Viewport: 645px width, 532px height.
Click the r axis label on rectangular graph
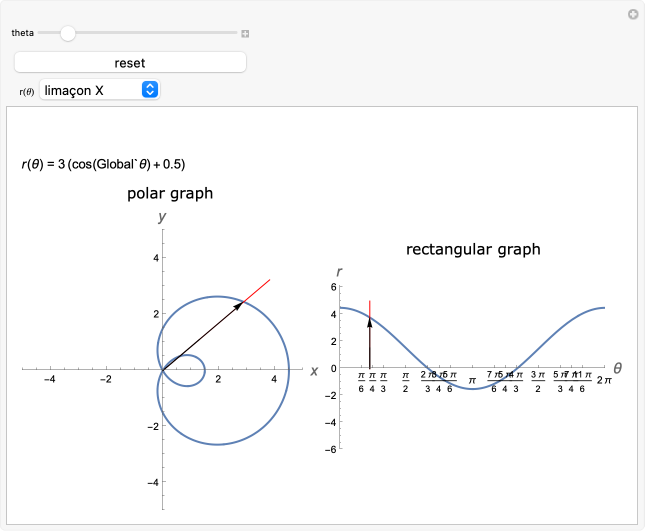tap(340, 272)
